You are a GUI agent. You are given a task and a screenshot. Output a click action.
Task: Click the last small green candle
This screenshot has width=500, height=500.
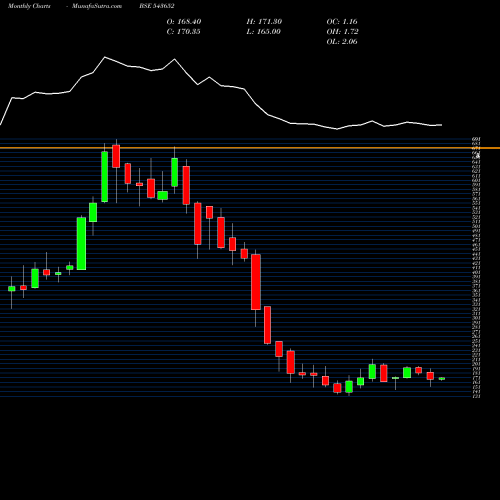[442, 379]
